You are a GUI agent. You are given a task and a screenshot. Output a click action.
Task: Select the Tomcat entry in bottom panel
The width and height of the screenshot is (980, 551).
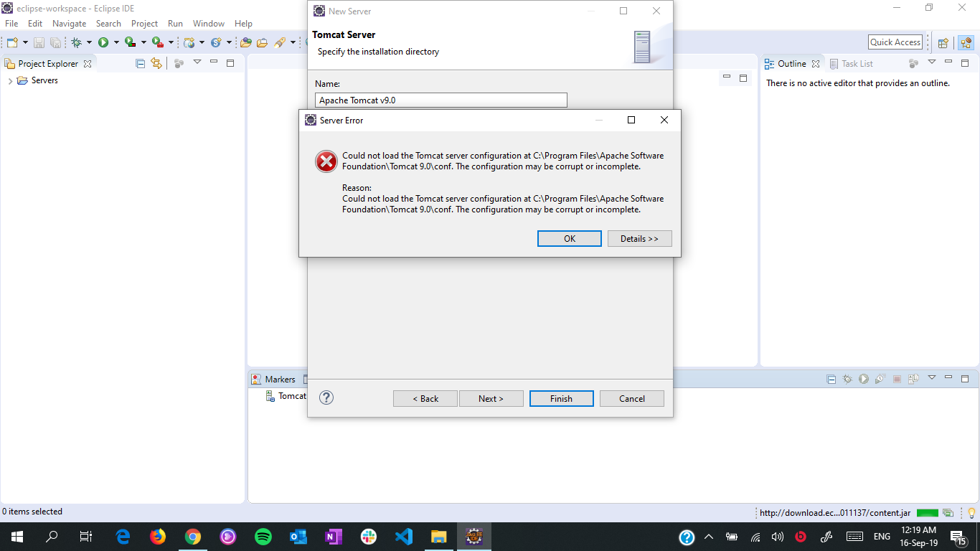[x=286, y=396]
